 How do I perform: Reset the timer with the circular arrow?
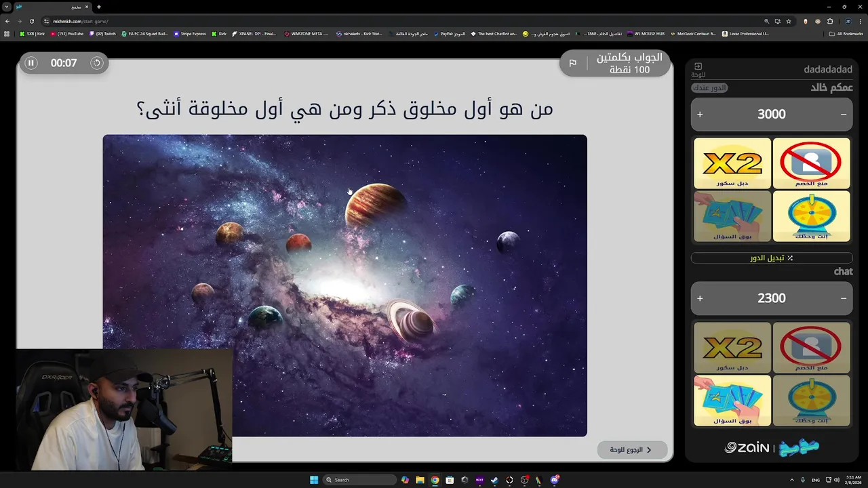pos(97,63)
